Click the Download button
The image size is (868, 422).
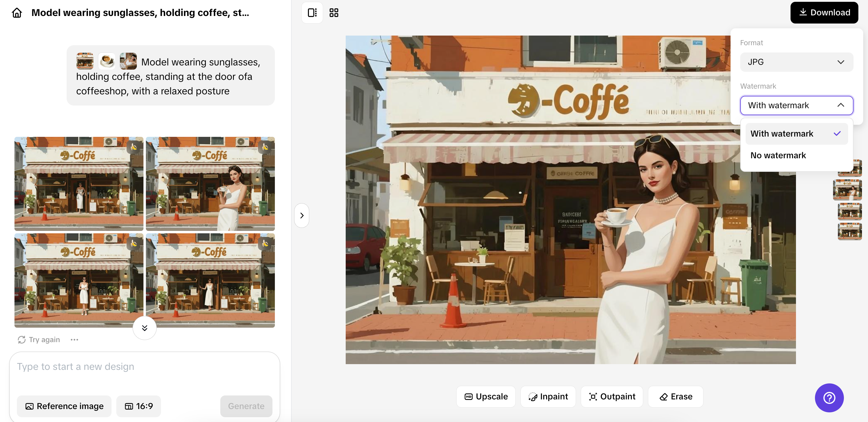click(824, 12)
